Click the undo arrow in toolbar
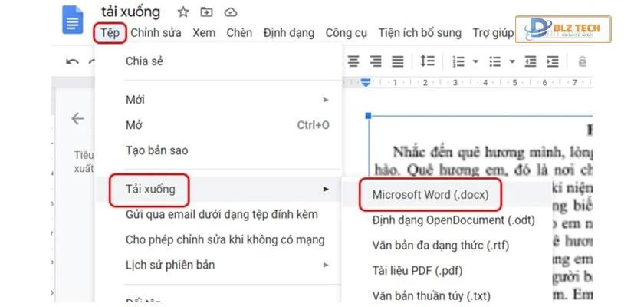Image resolution: width=644 pixels, height=307 pixels. click(x=72, y=61)
